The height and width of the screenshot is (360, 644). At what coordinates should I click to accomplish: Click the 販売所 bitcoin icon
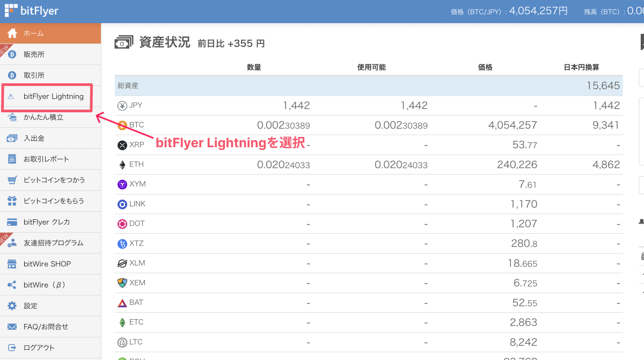(12, 54)
